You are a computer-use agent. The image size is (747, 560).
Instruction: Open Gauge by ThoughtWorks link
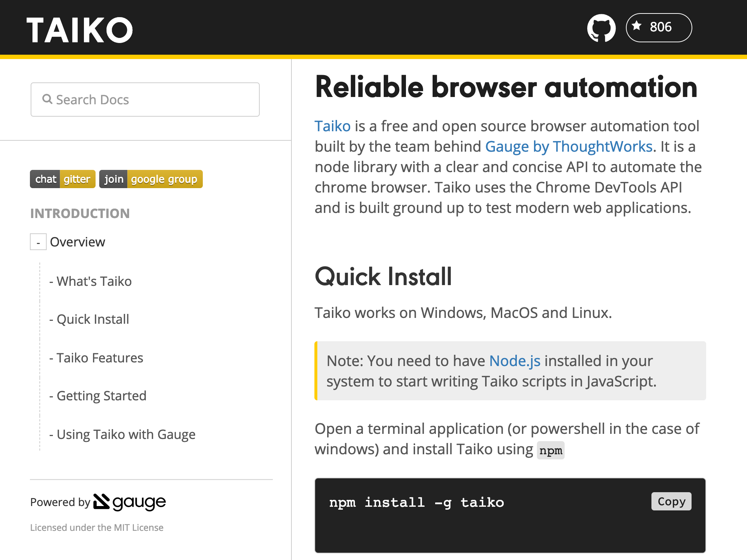pyautogui.click(x=569, y=147)
